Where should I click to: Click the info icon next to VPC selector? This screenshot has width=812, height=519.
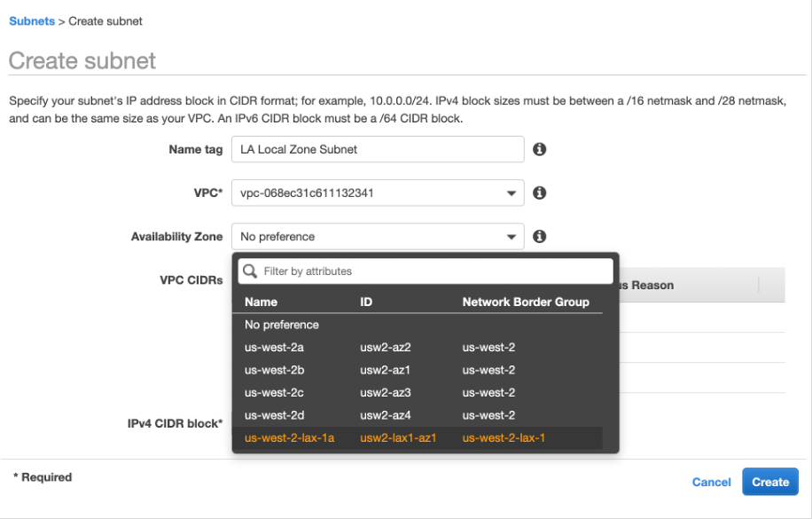click(539, 193)
